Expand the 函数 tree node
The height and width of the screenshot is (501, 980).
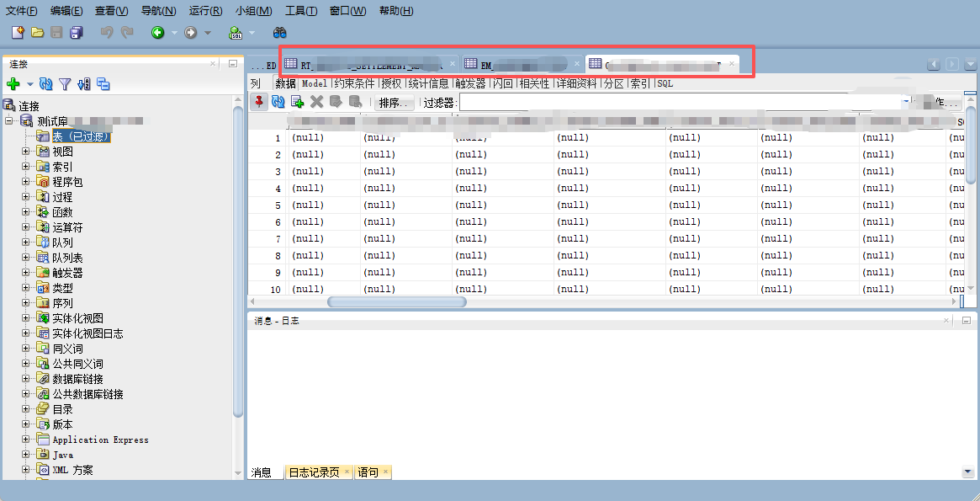[x=25, y=212]
